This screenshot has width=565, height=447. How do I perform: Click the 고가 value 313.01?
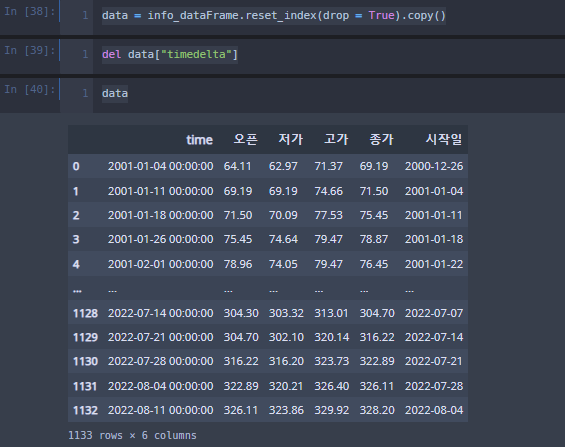coord(331,313)
